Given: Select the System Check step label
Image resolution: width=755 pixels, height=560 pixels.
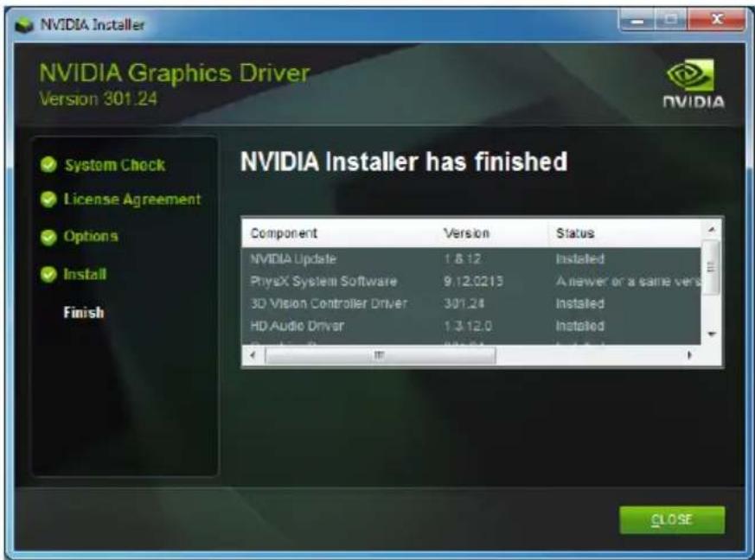Looking at the screenshot, I should (115, 165).
